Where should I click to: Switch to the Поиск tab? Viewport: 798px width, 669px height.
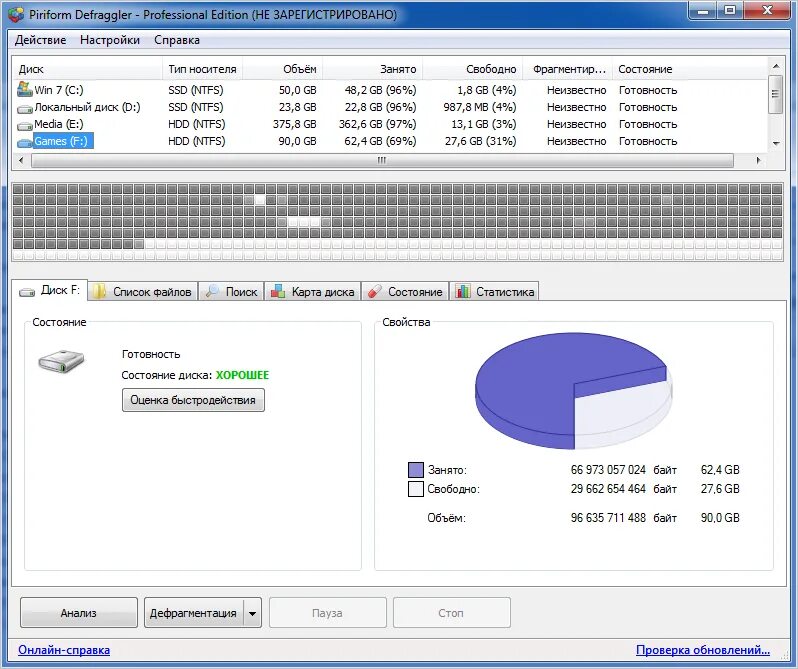(x=232, y=292)
